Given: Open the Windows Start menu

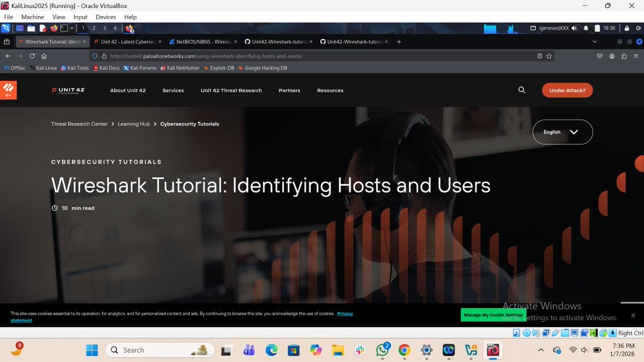Looking at the screenshot, I should click(x=92, y=350).
